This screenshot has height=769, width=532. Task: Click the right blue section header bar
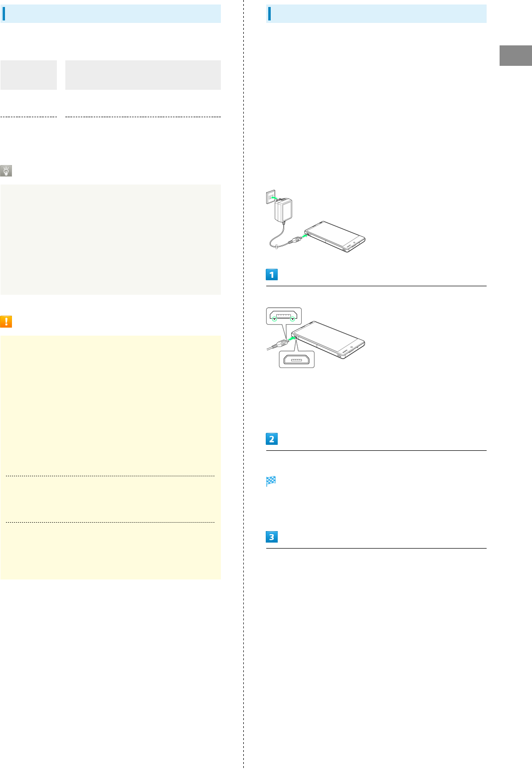(376, 14)
